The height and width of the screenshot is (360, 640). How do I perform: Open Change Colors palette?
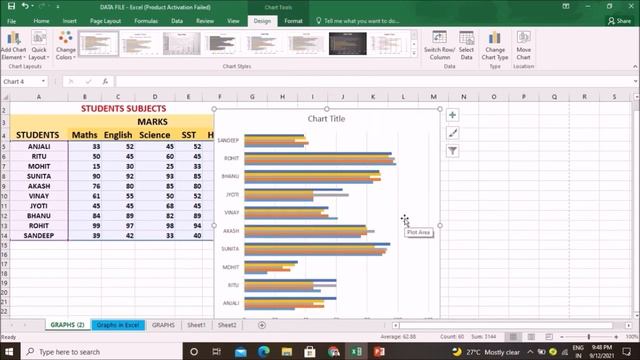coord(65,46)
